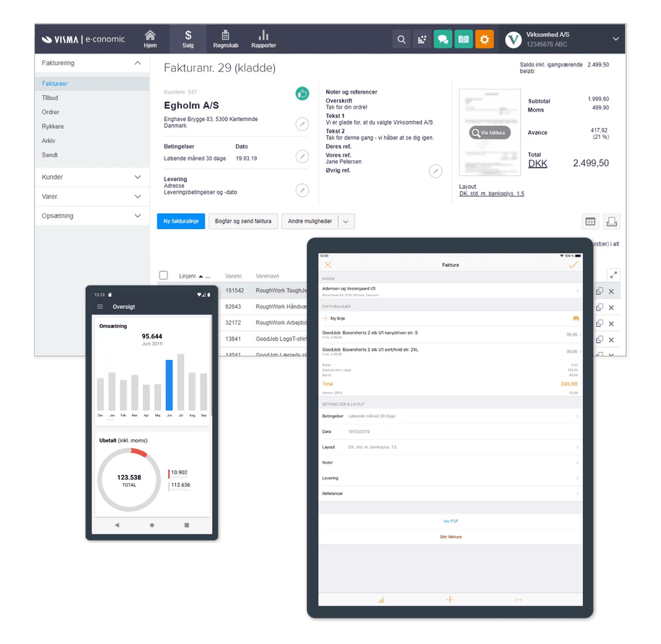Screen dimensions: 661x644
Task: Expand the Kunder sidebar section
Action: click(x=137, y=177)
